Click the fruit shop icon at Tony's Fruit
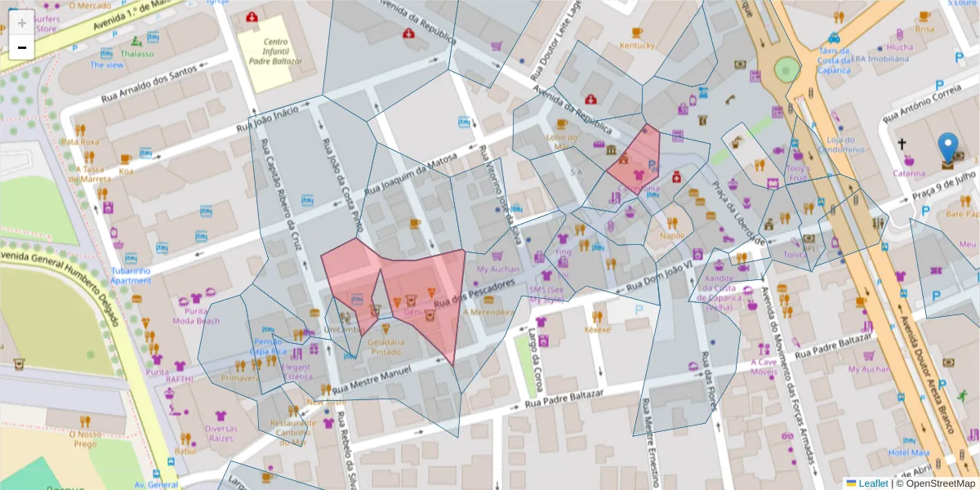The height and width of the screenshot is (490, 980). point(797,156)
